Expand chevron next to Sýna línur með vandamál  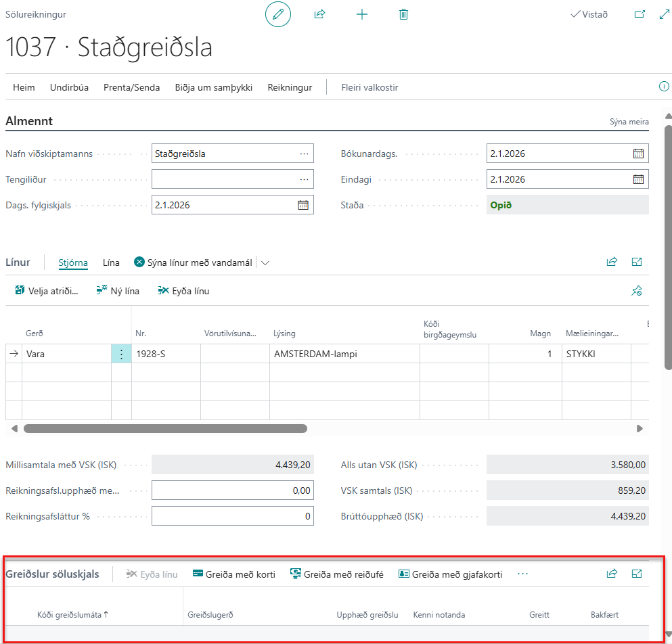pos(265,263)
